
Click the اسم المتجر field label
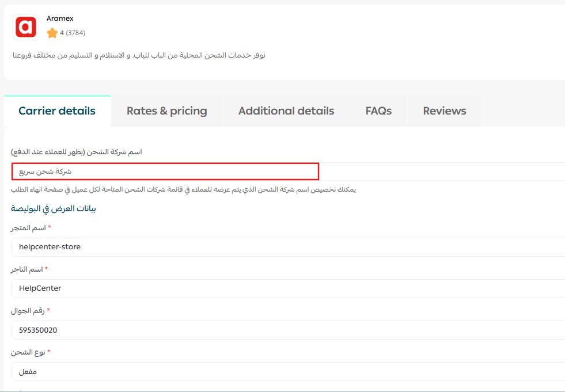(29, 228)
